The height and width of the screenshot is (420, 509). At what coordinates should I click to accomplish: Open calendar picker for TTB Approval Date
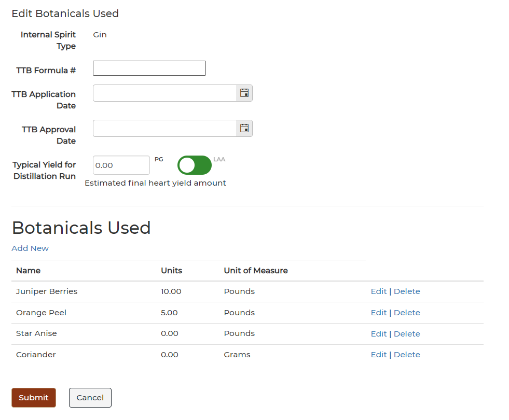(x=244, y=129)
